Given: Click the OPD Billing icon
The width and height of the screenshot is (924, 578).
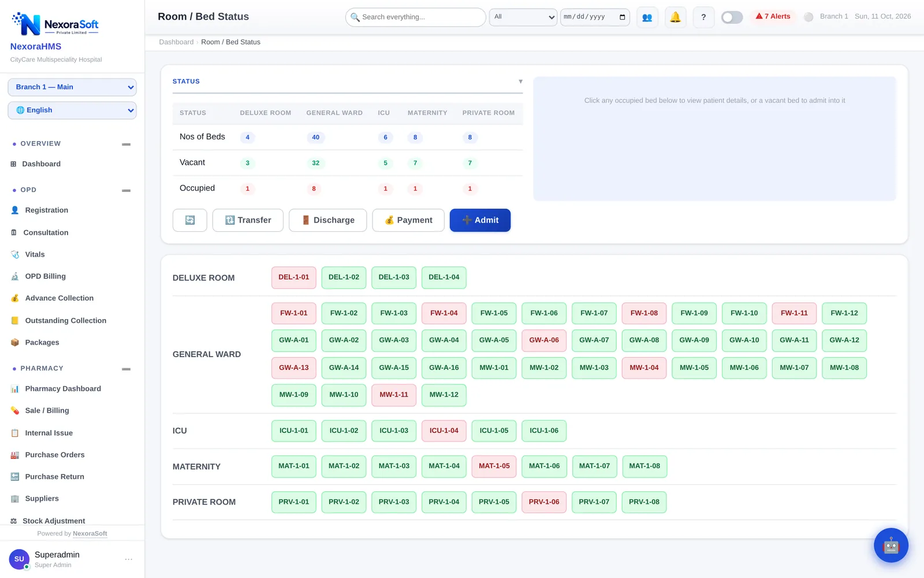Looking at the screenshot, I should 15,276.
